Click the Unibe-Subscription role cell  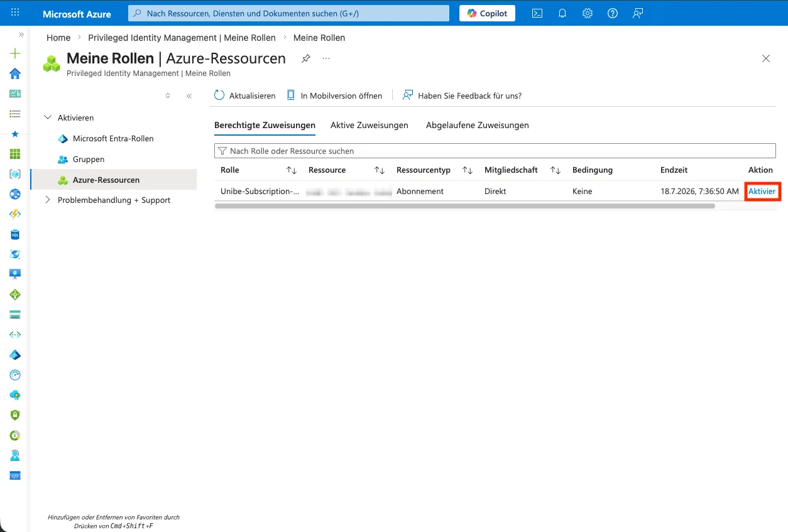(260, 191)
